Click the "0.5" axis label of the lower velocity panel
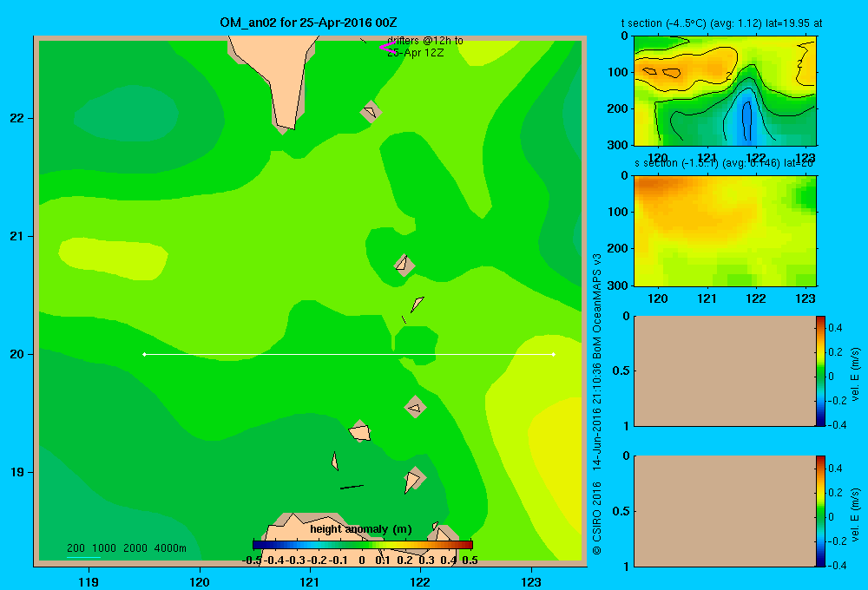The height and width of the screenshot is (590, 868). click(x=621, y=510)
